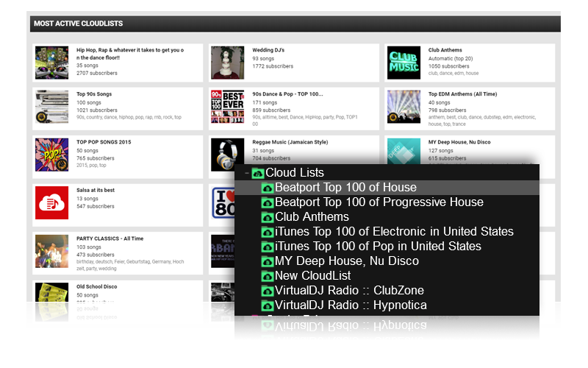This screenshot has width=588, height=368.
Task: Collapse the Cloud Lists tree folder
Action: coord(246,173)
